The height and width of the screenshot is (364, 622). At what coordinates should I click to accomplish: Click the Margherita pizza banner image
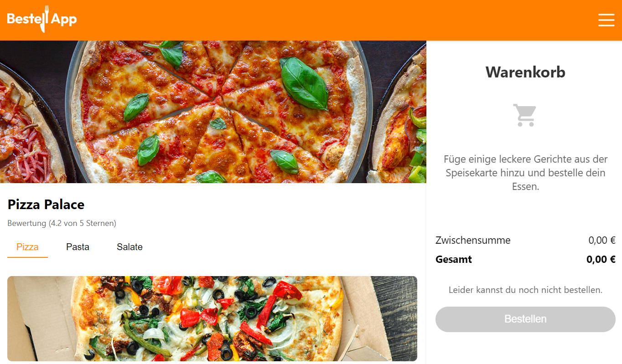click(213, 112)
